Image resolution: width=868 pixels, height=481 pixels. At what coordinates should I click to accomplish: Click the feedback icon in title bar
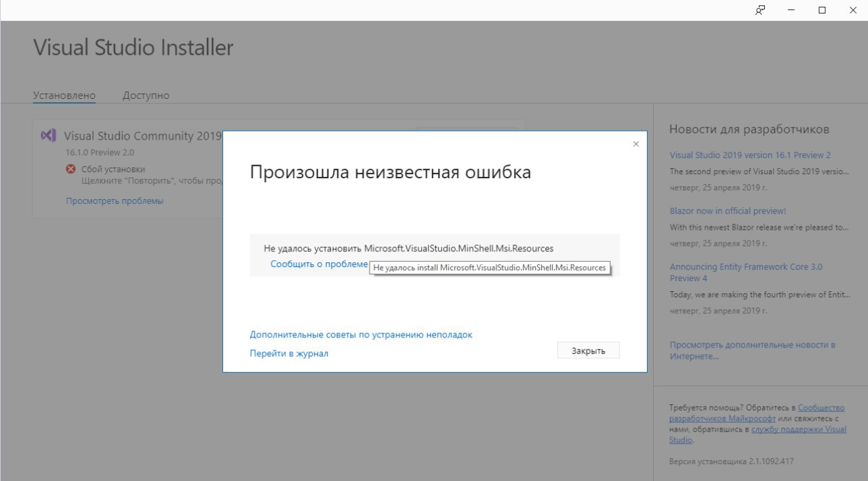click(760, 10)
